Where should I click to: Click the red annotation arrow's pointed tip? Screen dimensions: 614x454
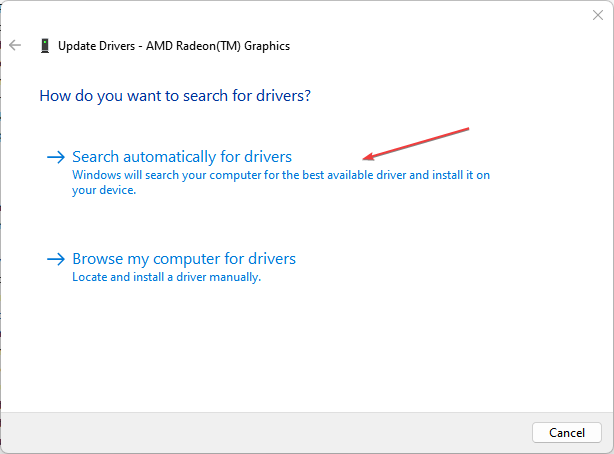click(365, 158)
